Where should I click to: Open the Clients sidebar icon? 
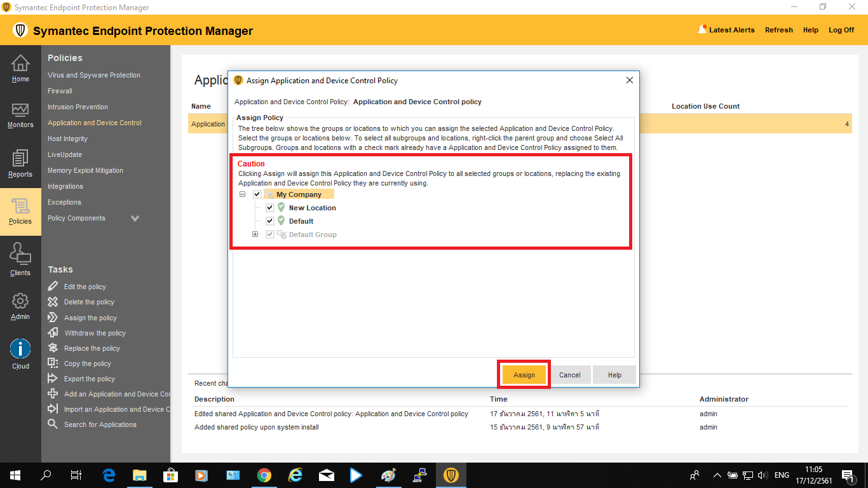click(20, 254)
